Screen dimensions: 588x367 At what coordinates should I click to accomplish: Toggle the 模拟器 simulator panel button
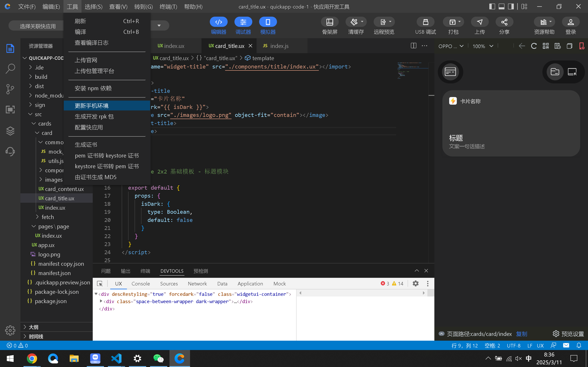[x=268, y=22]
